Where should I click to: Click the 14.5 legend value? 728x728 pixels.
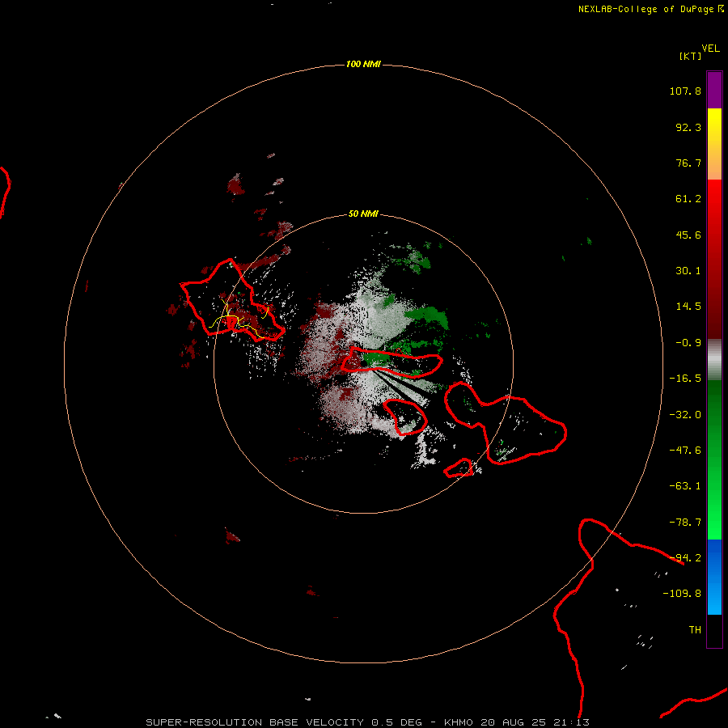(688, 307)
